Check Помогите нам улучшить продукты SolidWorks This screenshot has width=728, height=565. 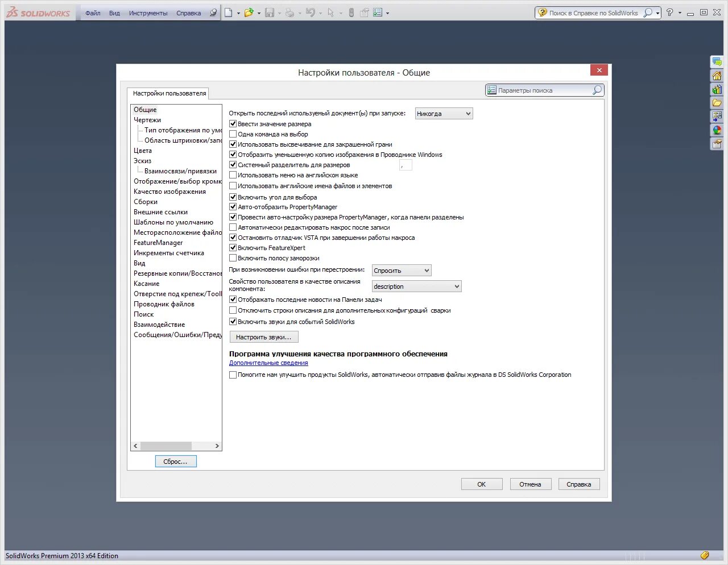pos(233,375)
